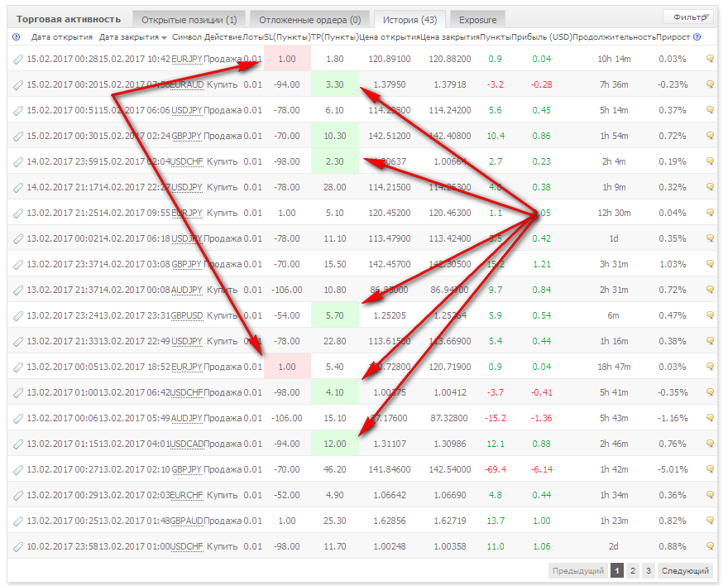Click TP value 46.20
Image resolution: width=728 pixels, height=586 pixels.
tap(335, 469)
